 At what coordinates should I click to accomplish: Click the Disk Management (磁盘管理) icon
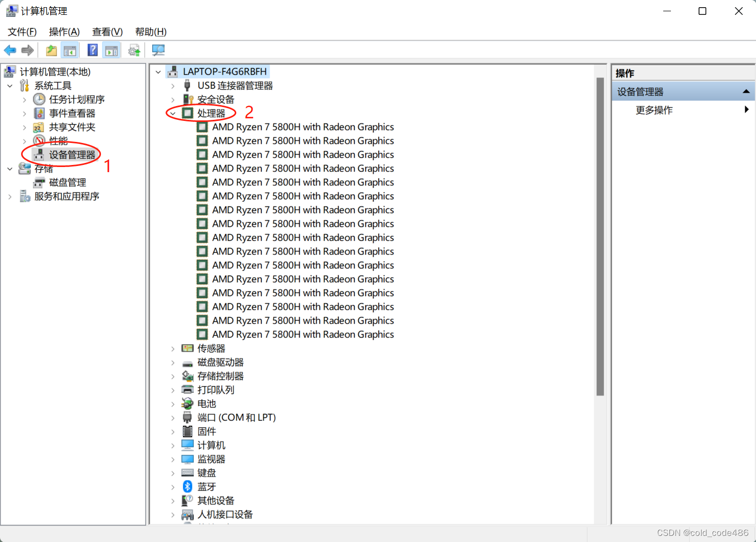(x=39, y=182)
